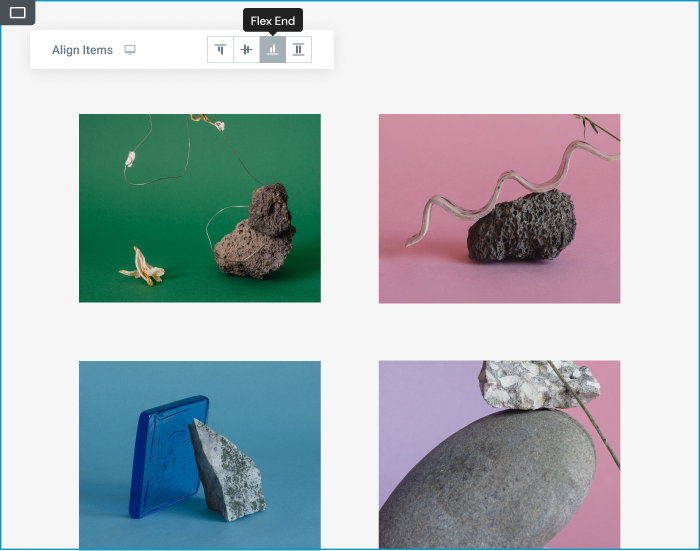
Task: Select the pink background glass squiggle image
Action: (x=499, y=208)
